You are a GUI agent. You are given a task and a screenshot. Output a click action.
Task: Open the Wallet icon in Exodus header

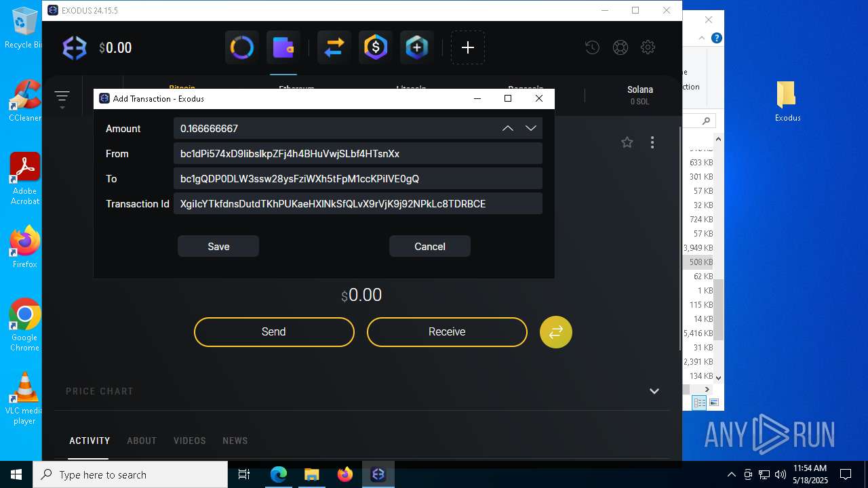coord(283,47)
